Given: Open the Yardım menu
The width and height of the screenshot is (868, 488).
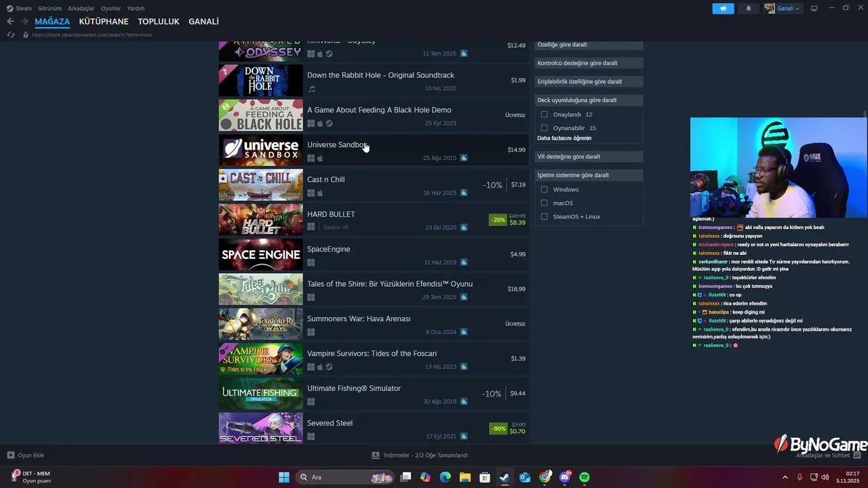Looking at the screenshot, I should [136, 8].
